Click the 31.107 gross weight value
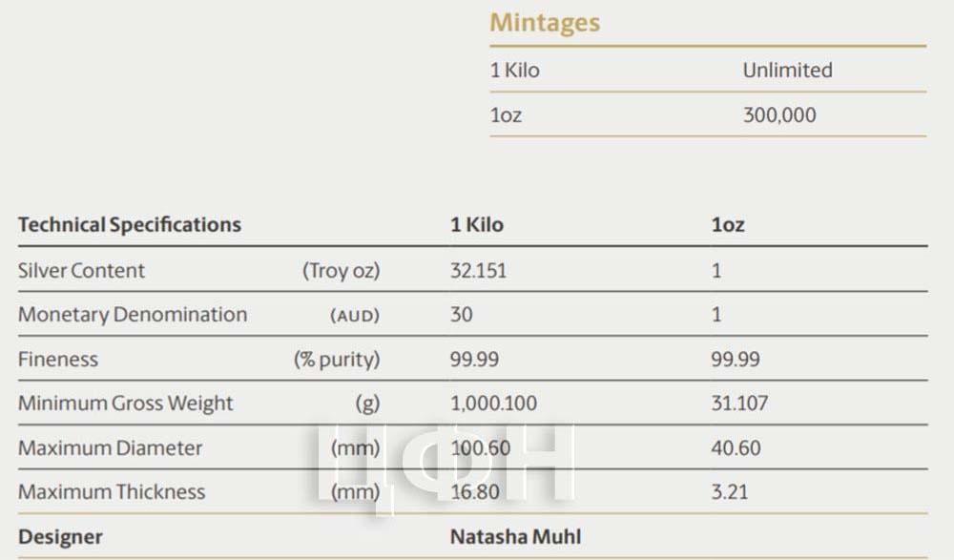954x560 pixels. click(x=739, y=403)
